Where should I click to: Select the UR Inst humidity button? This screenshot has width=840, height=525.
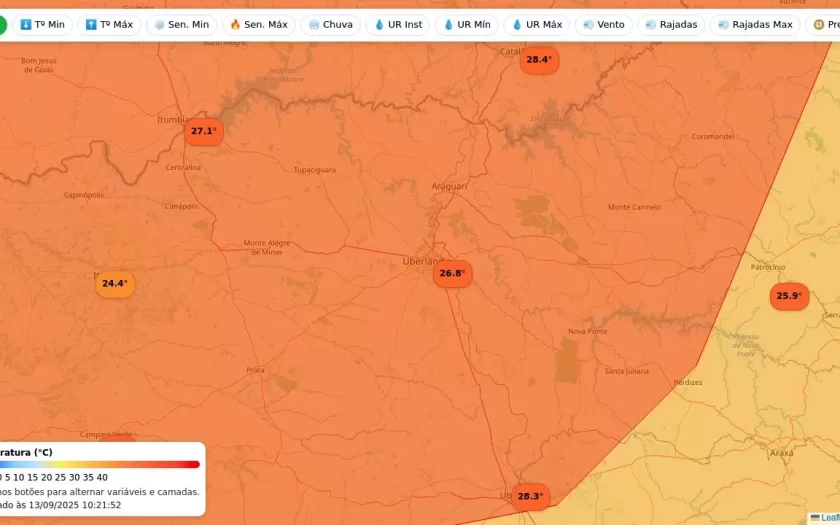point(398,24)
